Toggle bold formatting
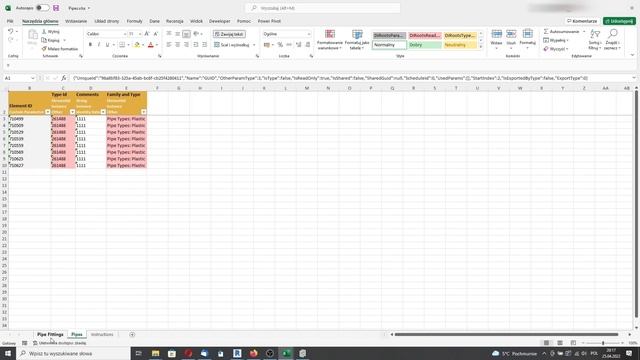 [90, 44]
